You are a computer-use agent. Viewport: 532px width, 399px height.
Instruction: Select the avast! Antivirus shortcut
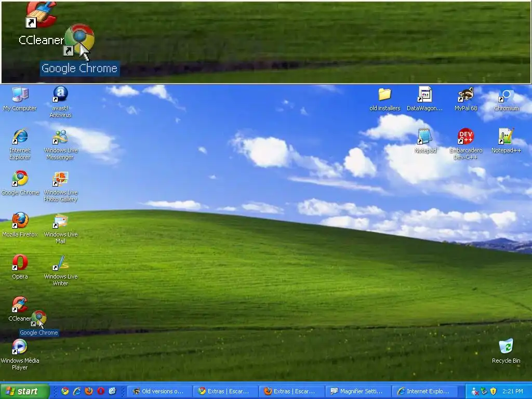60,102
